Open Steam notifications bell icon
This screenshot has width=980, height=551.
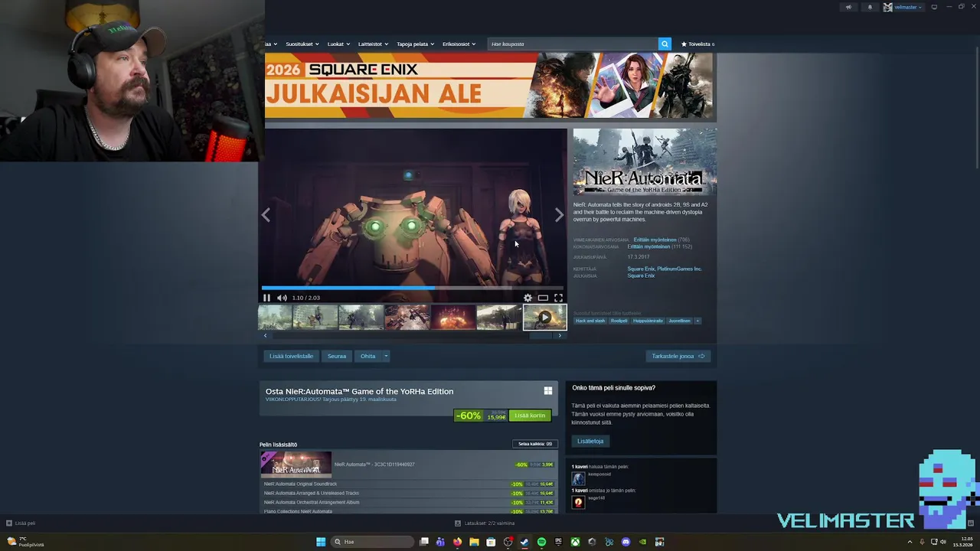(870, 7)
